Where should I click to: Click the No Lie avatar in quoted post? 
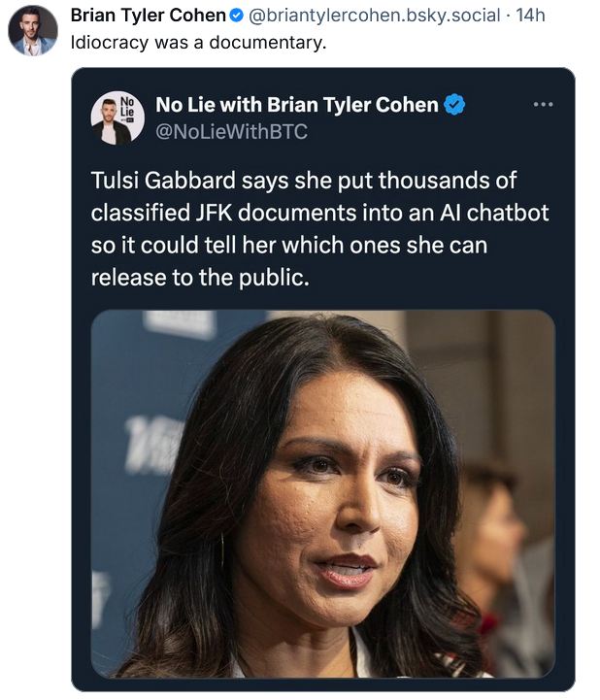117,117
